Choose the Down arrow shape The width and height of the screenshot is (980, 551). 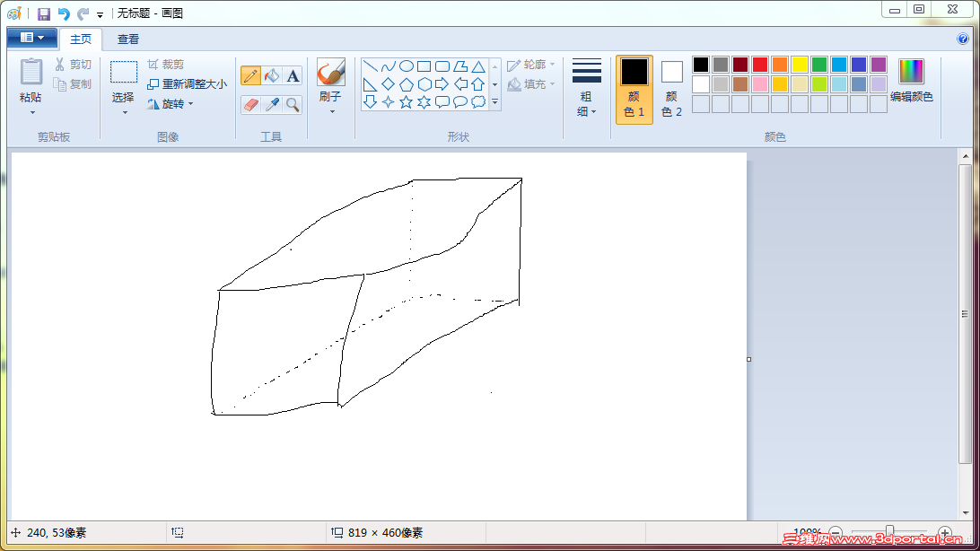tap(370, 101)
